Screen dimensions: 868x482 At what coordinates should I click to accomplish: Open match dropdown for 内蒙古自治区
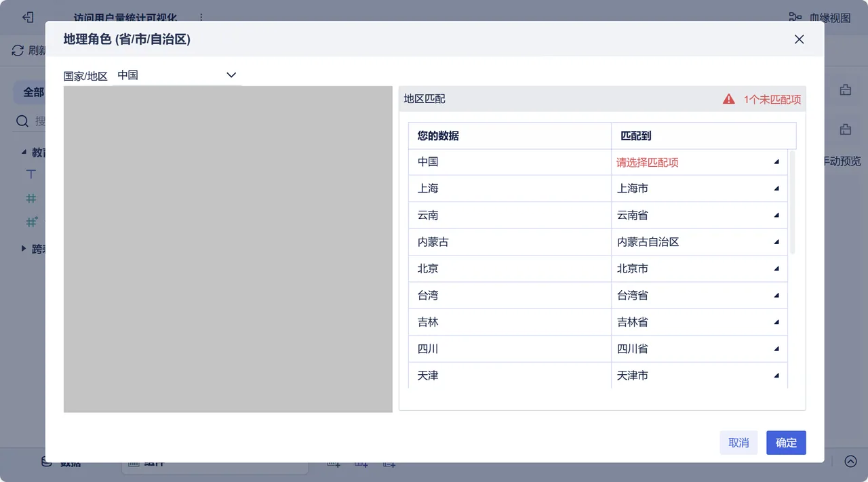[776, 242]
